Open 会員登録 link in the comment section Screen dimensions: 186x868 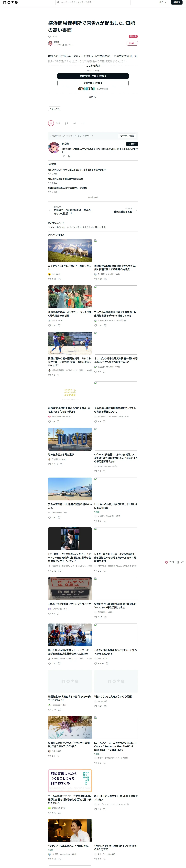pos(86,227)
